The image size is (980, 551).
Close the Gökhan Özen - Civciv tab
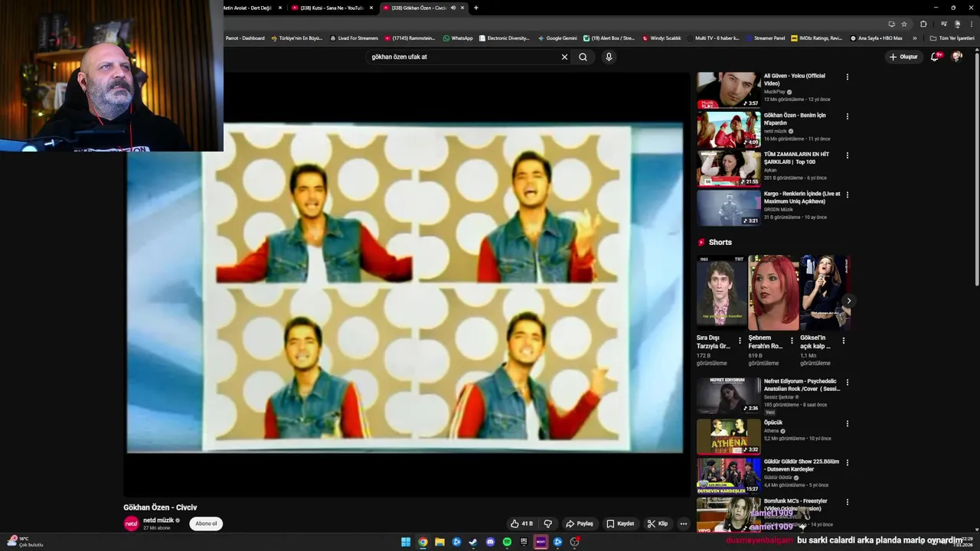(462, 8)
